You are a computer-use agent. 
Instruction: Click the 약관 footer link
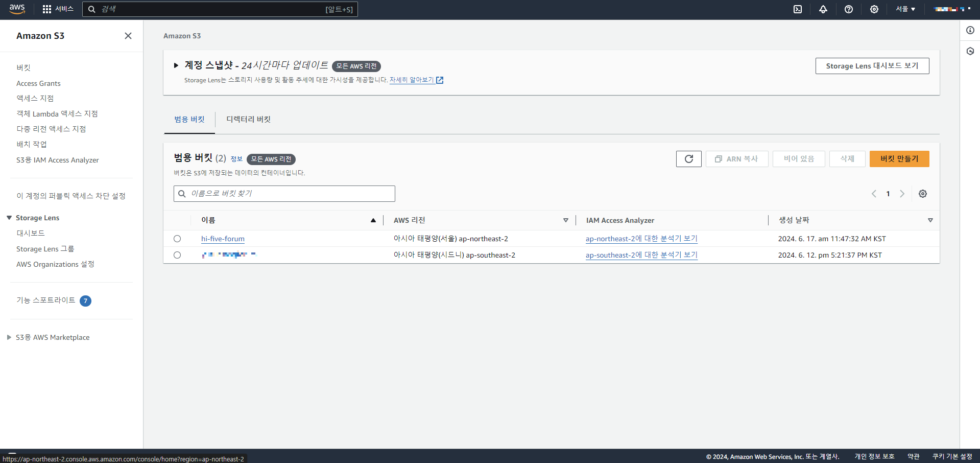(x=914, y=456)
